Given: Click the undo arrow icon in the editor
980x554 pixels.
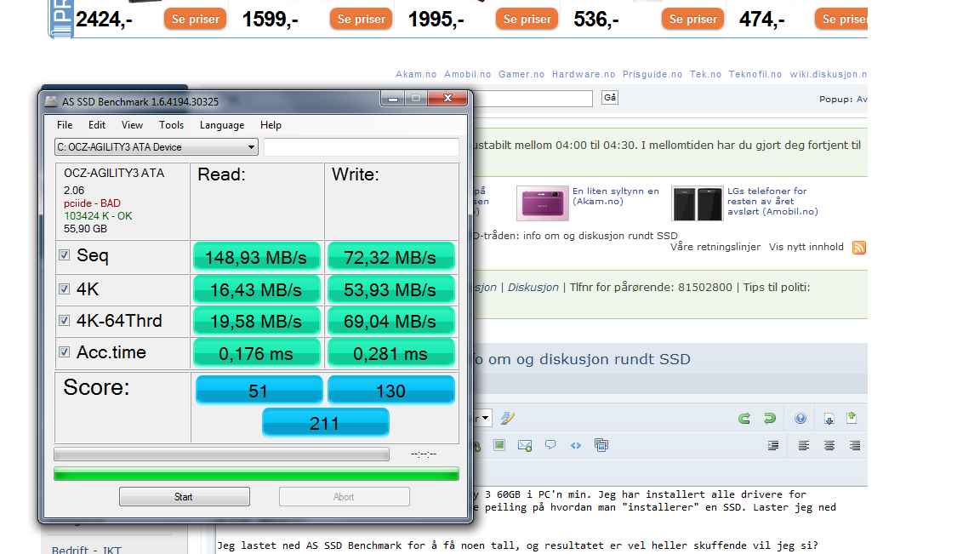Looking at the screenshot, I should (744, 419).
